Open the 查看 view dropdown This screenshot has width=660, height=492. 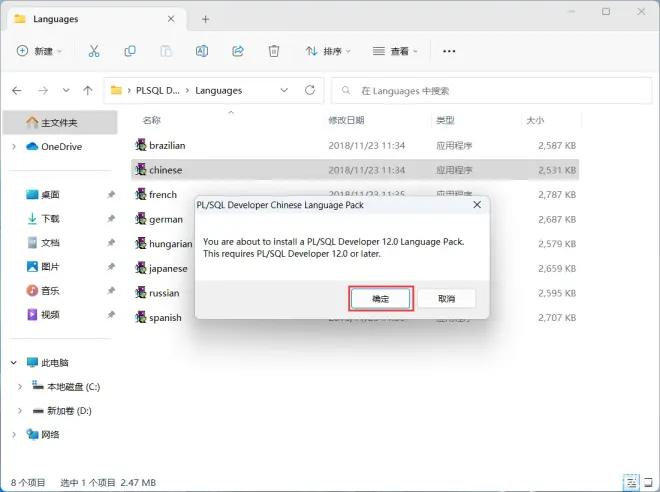tap(395, 51)
